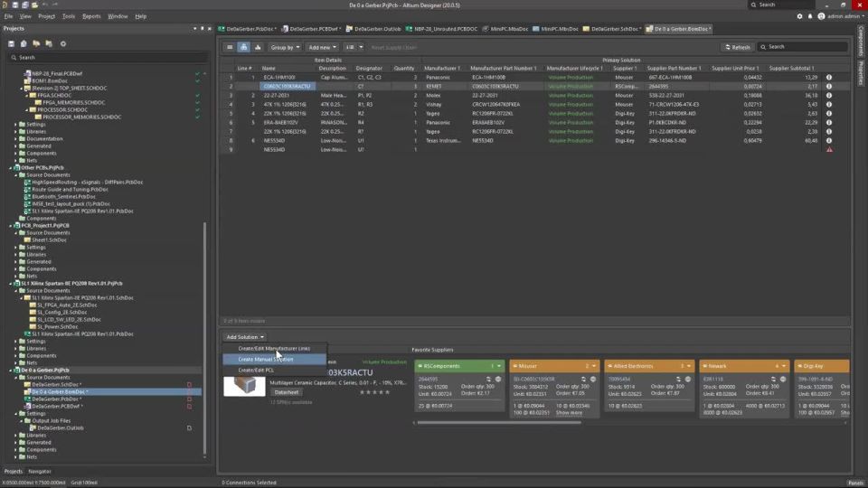Open the Add new dropdown
This screenshot has width=868, height=488.
coord(322,48)
